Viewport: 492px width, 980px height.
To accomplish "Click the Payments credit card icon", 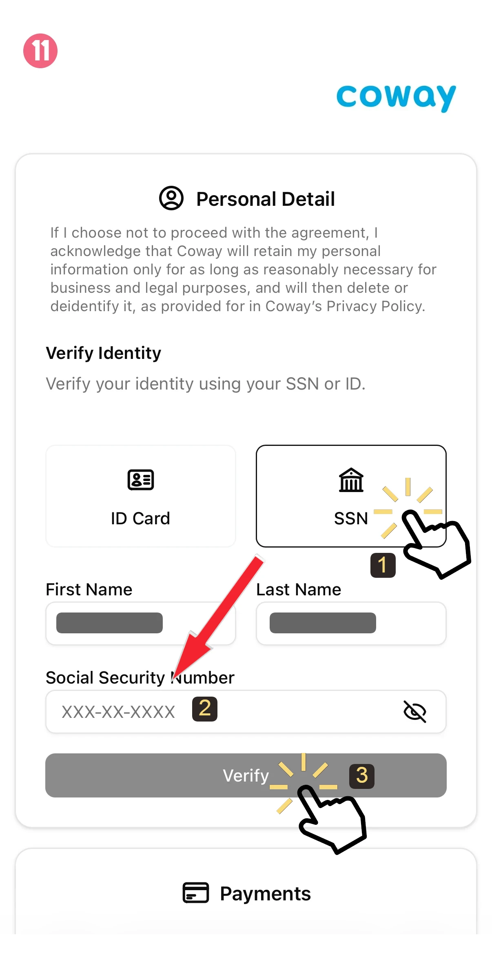I will [x=195, y=894].
